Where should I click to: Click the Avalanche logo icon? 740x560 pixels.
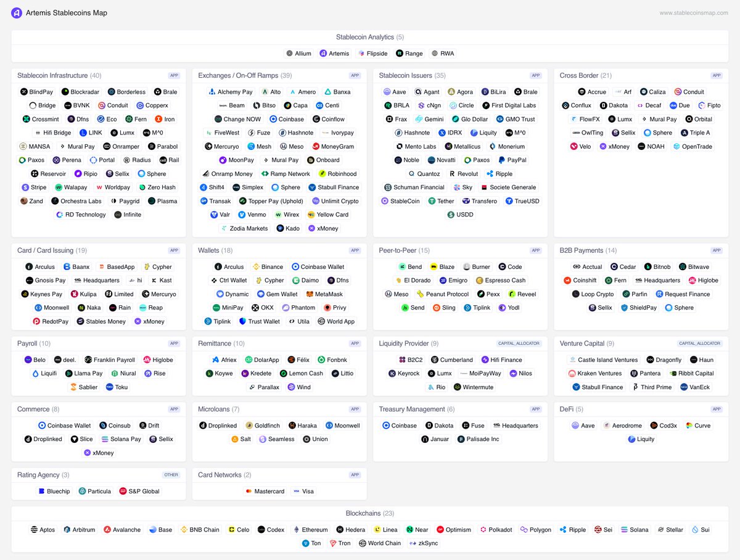pos(107,530)
